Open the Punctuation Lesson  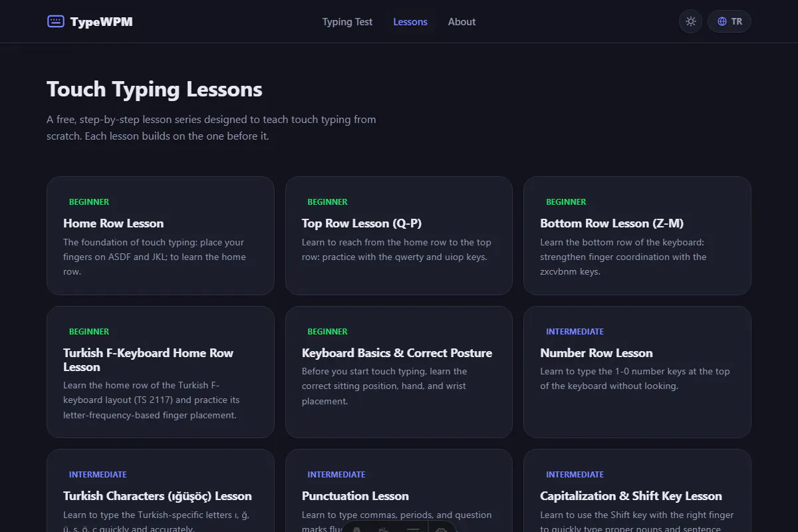click(355, 496)
